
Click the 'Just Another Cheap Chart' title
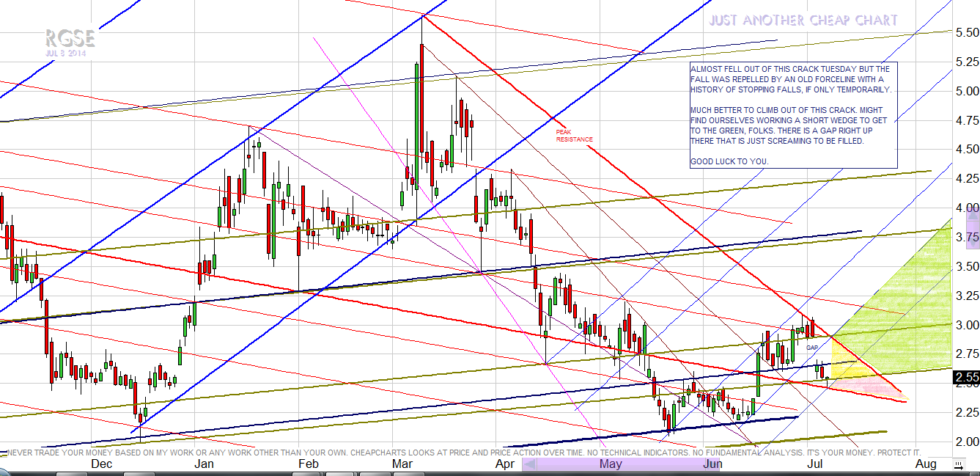pyautogui.click(x=803, y=21)
